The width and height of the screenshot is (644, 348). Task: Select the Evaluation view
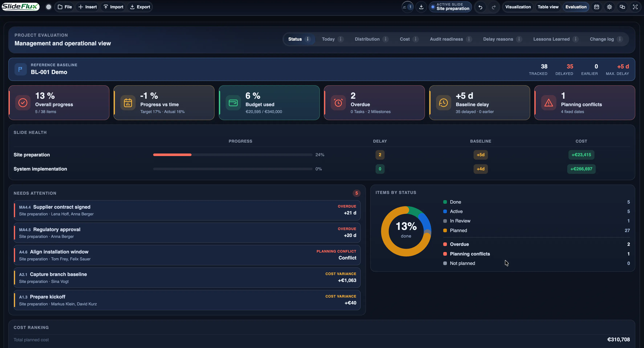(576, 7)
